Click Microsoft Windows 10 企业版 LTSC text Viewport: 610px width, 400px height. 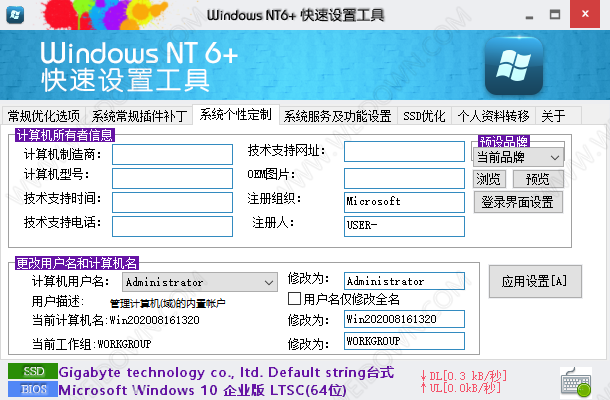pos(202,390)
